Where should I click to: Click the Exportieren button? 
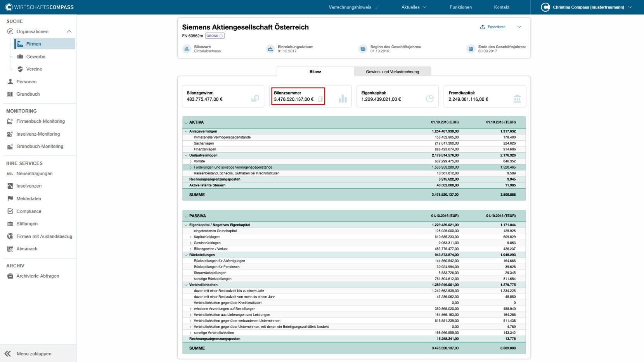click(493, 27)
